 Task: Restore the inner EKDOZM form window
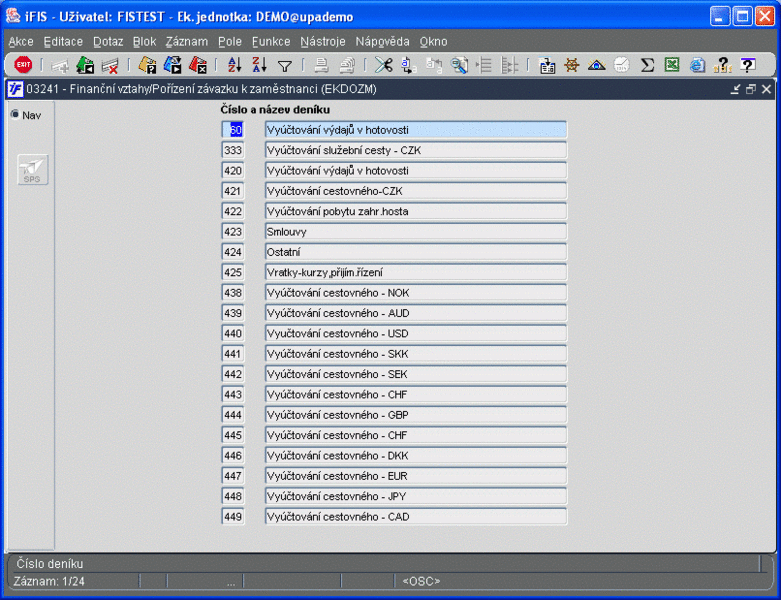751,89
